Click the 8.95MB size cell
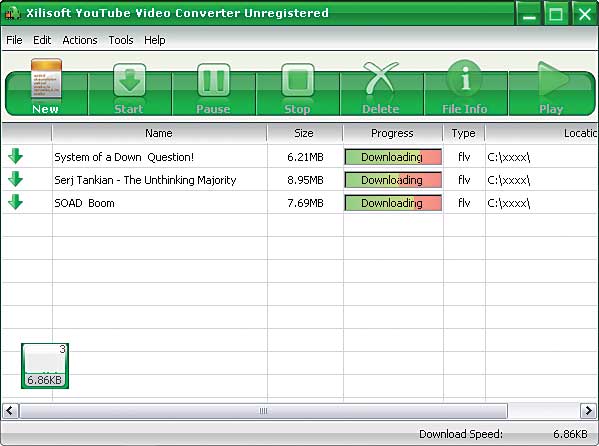Viewport: 599px width, 446px height. [x=305, y=180]
